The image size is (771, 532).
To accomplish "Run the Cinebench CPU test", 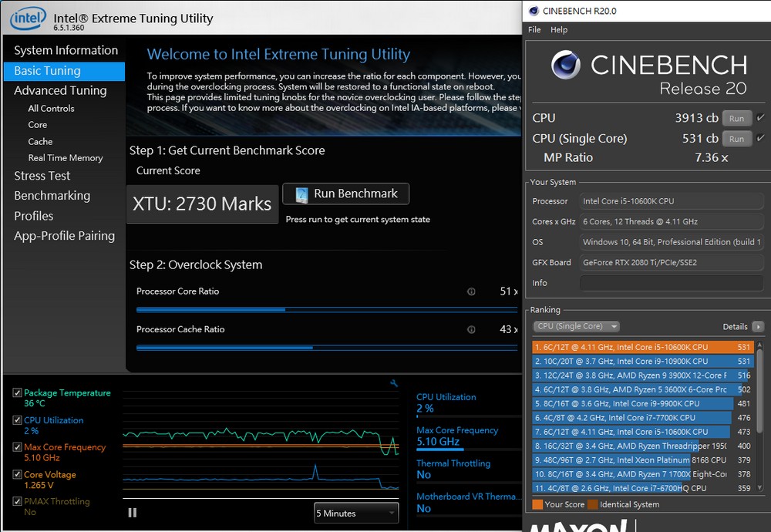I will 736,118.
